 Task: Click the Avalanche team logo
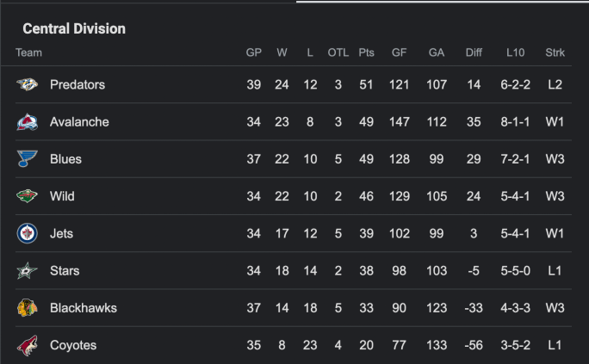tap(28, 122)
